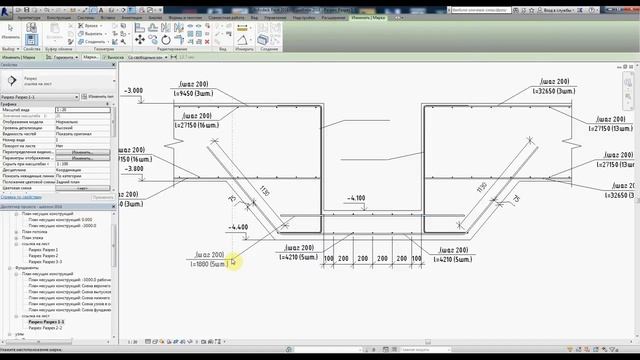Select Разрез Разрез 2-2 in browser
This screenshot has height=360, width=640.
point(45,328)
